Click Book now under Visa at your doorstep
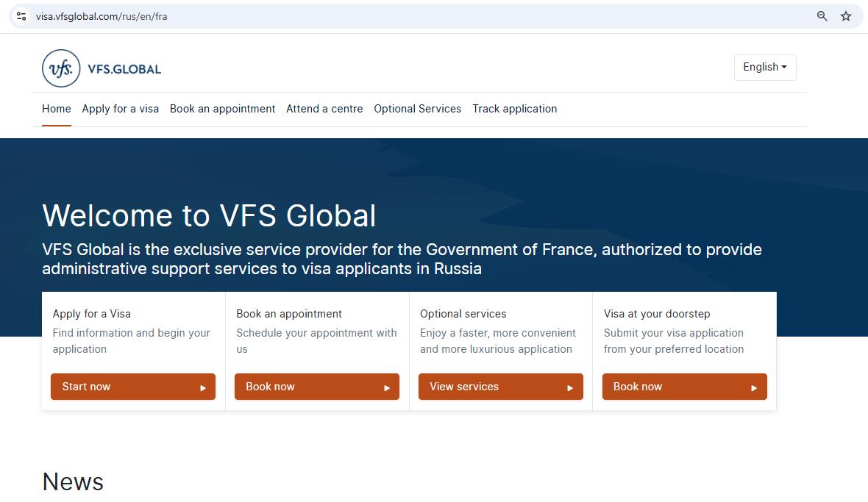This screenshot has width=868, height=502. (684, 387)
